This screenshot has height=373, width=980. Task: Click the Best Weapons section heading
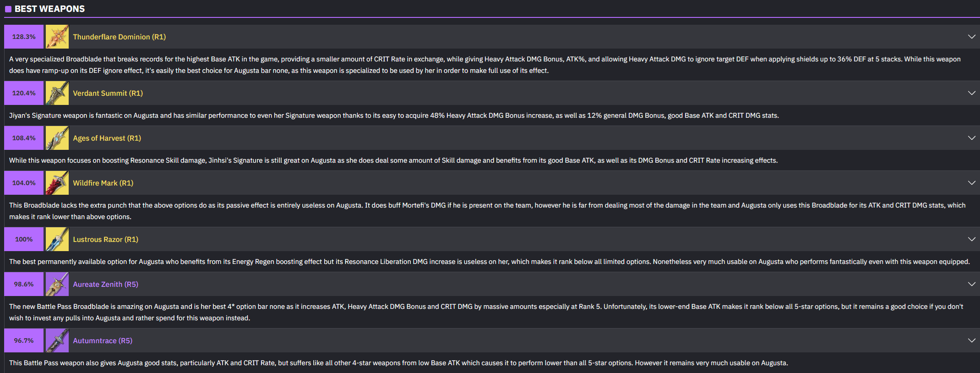[x=49, y=9]
